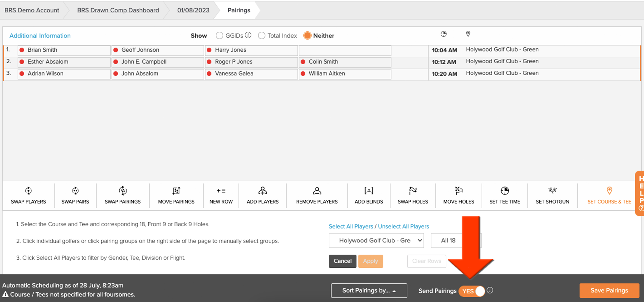
Task: Click the Save Pairings button
Action: (x=609, y=291)
